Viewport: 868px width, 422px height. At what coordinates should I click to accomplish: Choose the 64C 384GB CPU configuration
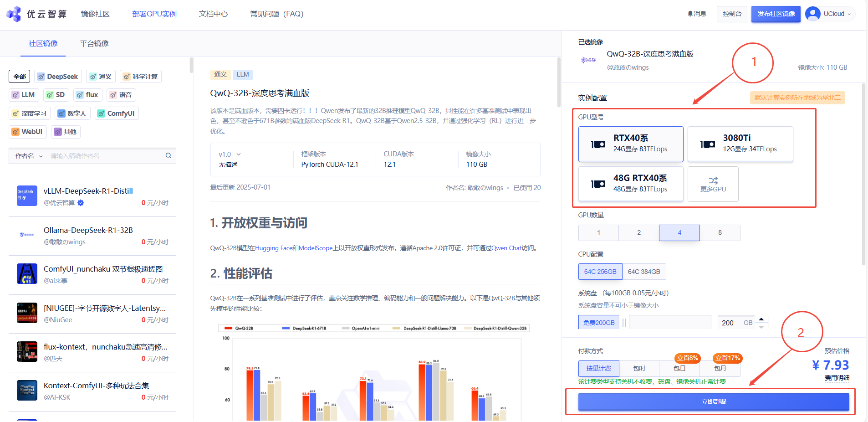coord(644,272)
